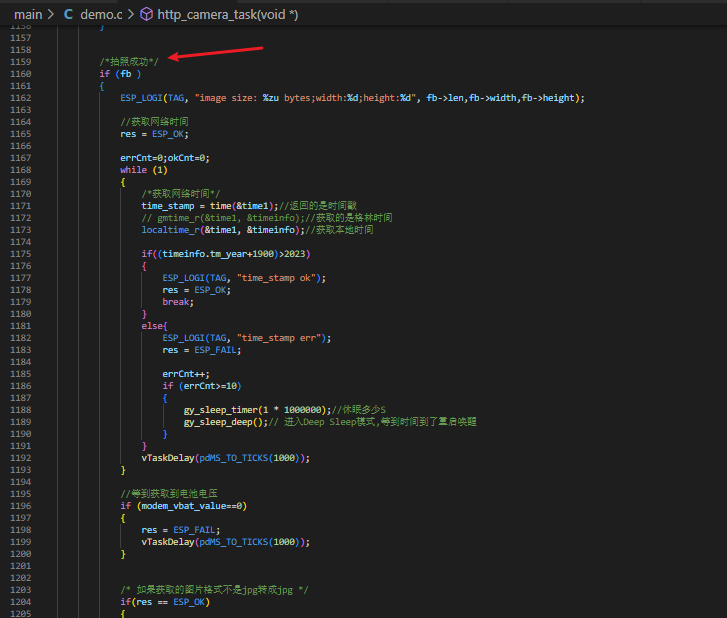Click the opening brace on line 1161

(x=102, y=86)
